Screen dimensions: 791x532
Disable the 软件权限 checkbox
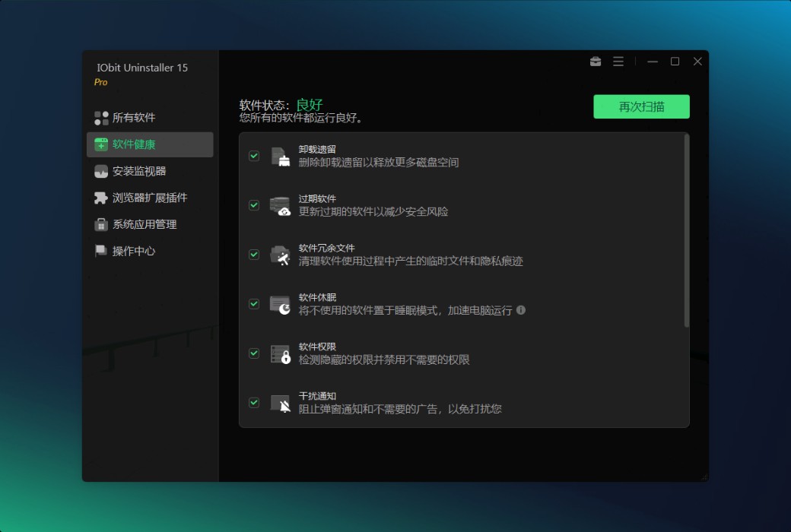tap(254, 353)
